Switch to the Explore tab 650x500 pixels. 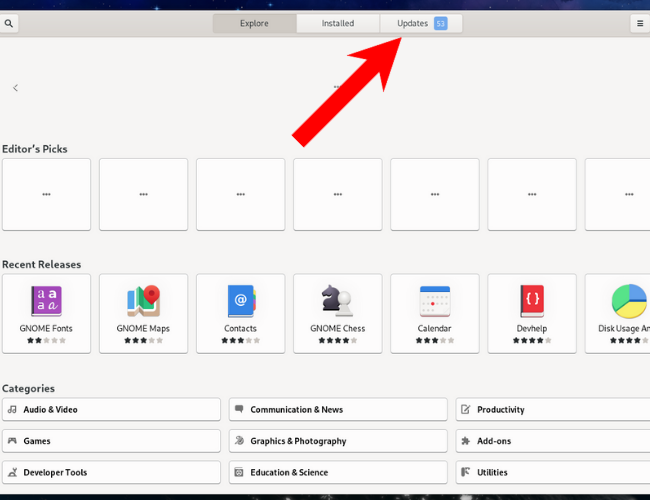click(254, 23)
